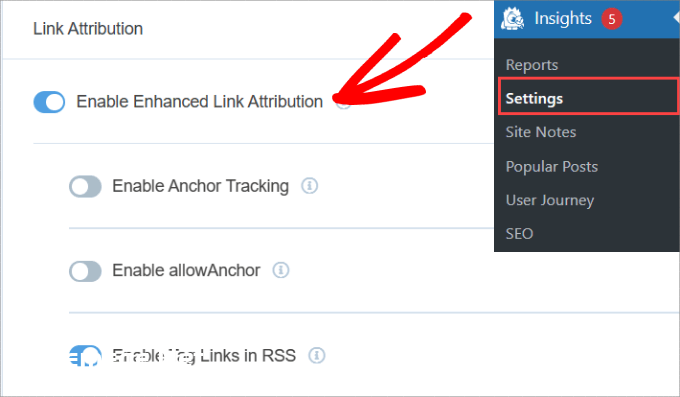Viewport: 680px width, 397px height.
Task: Go to Site Notes
Action: pos(541,132)
